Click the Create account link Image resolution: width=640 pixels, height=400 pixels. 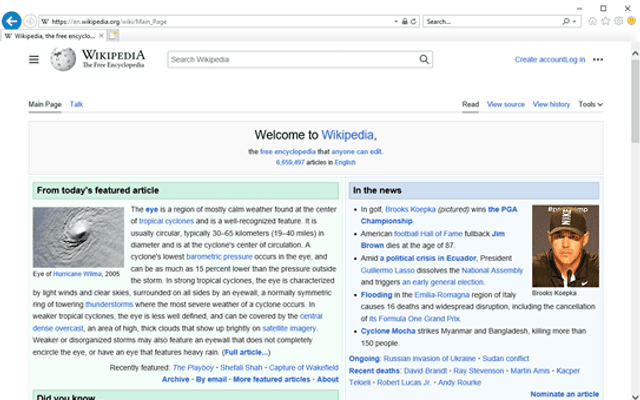pyautogui.click(x=539, y=60)
